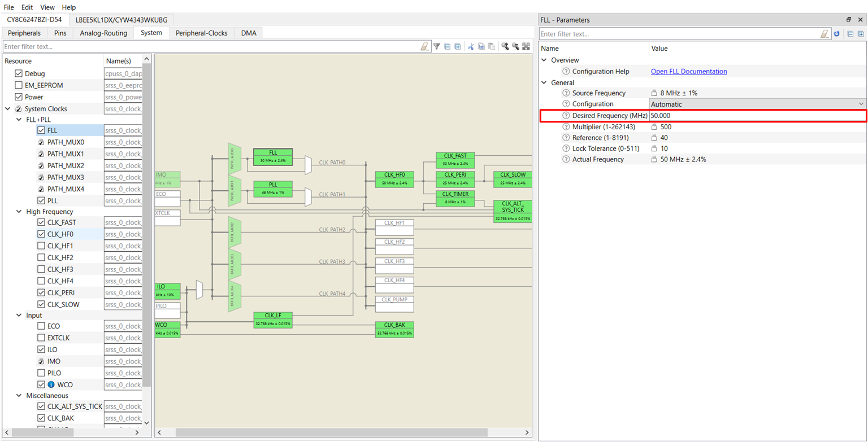Image resolution: width=868 pixels, height=442 pixels.
Task: Click the paste clipboard icon
Action: coord(492,46)
